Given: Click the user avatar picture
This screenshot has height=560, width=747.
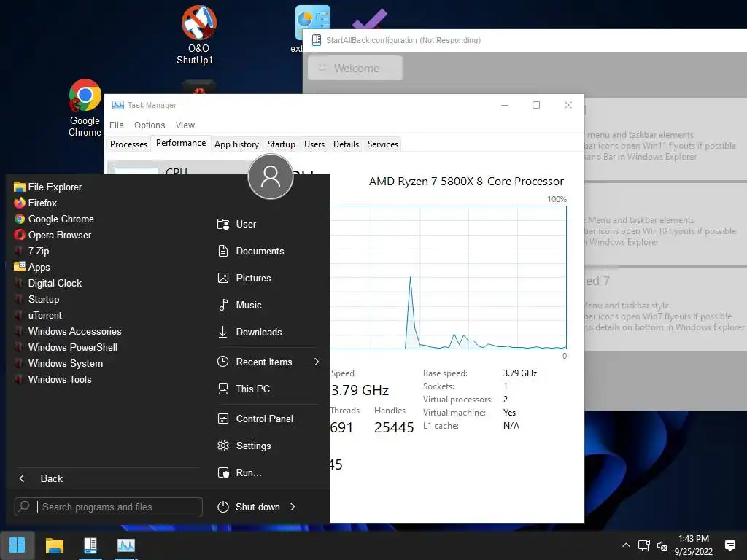Looking at the screenshot, I should pos(270,176).
